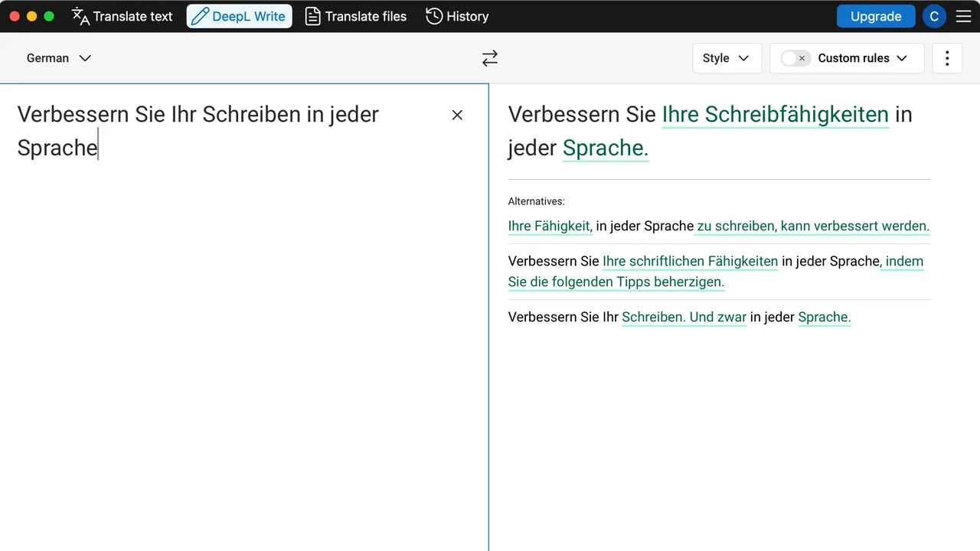Switch to DeepL Write tab

point(239,16)
